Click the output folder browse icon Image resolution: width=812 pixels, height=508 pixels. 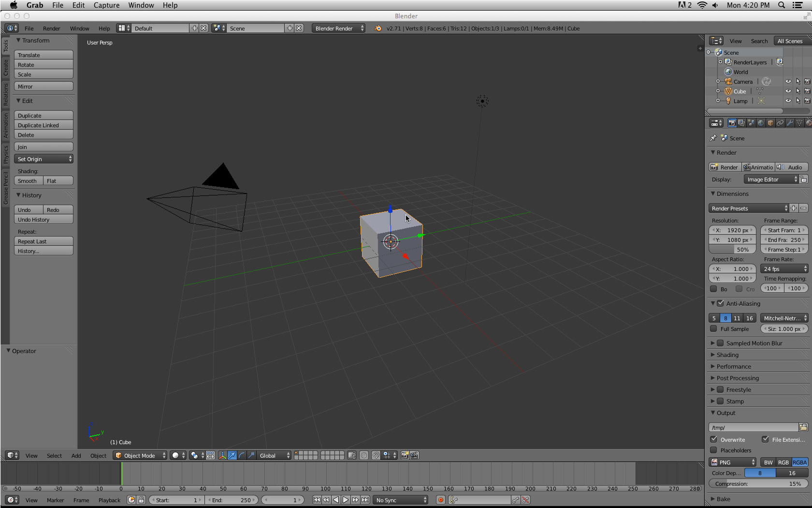click(803, 427)
